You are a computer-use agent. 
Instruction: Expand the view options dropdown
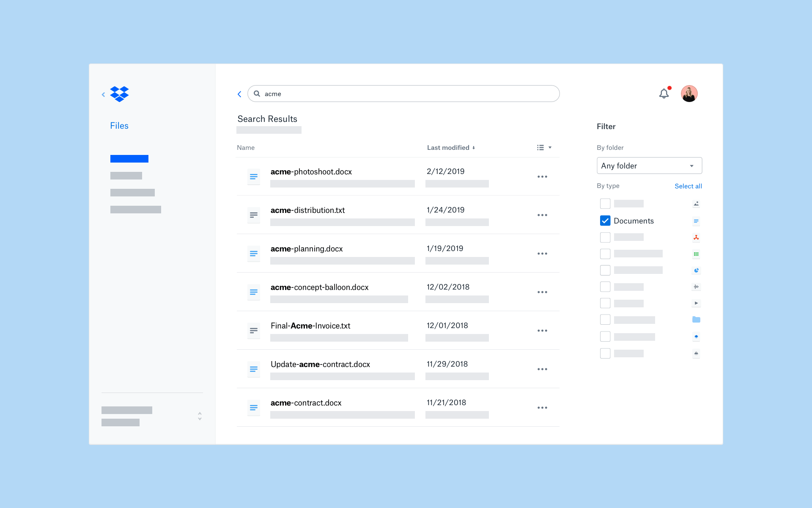click(544, 147)
